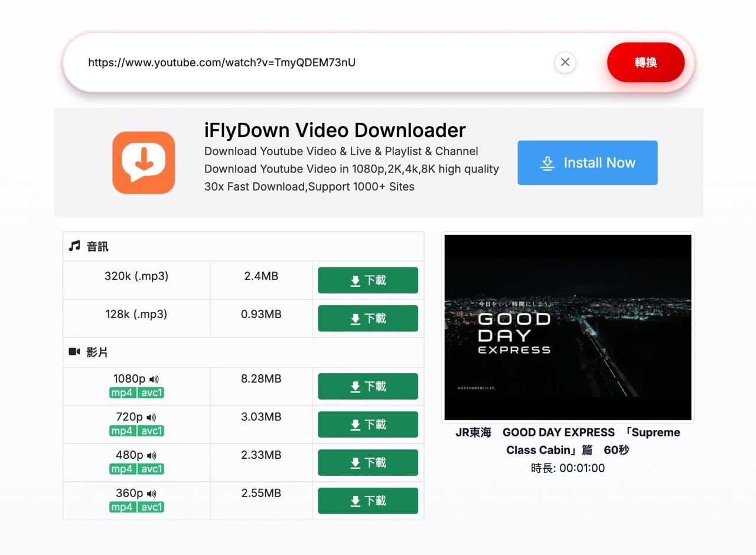Image resolution: width=756 pixels, height=555 pixels.
Task: Click the Download Youtube Video in 1080p,2K,4k,8K line
Action: click(x=351, y=169)
